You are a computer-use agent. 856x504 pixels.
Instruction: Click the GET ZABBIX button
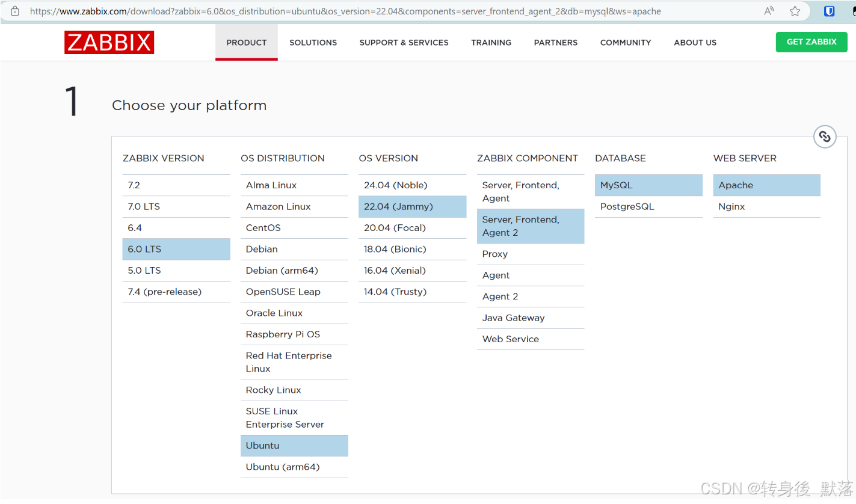811,42
